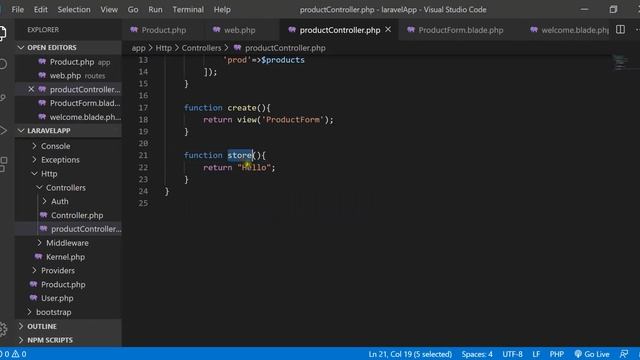This screenshot has height=360, width=640.
Task: Collapse the Http folder
Action: (x=49, y=173)
